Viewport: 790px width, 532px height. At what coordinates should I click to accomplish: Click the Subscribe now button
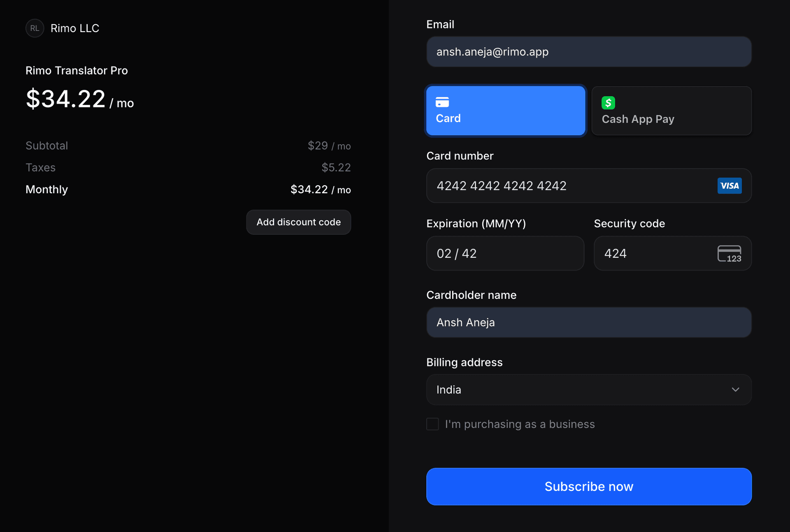click(589, 486)
